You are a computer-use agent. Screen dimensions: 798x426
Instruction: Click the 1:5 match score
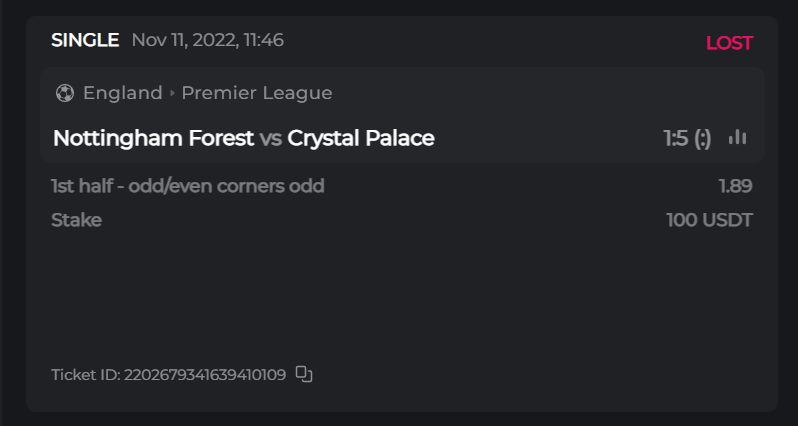pos(676,138)
